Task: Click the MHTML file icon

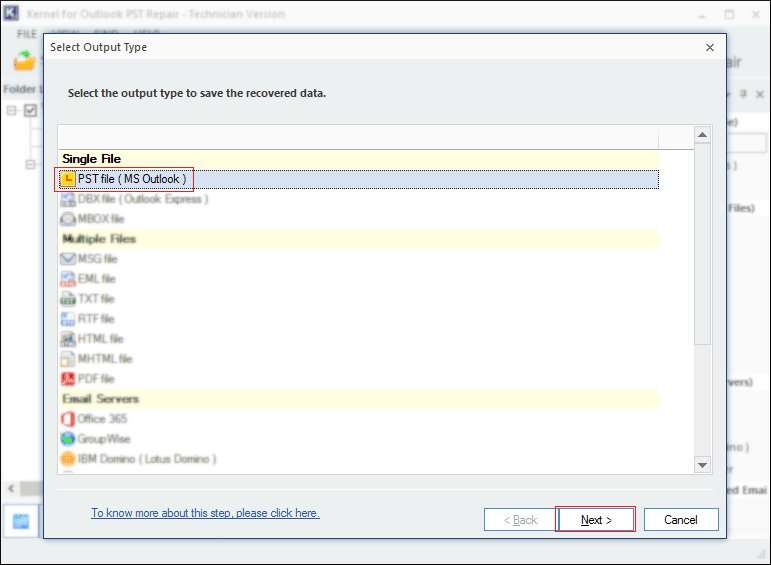Action: coord(67,359)
